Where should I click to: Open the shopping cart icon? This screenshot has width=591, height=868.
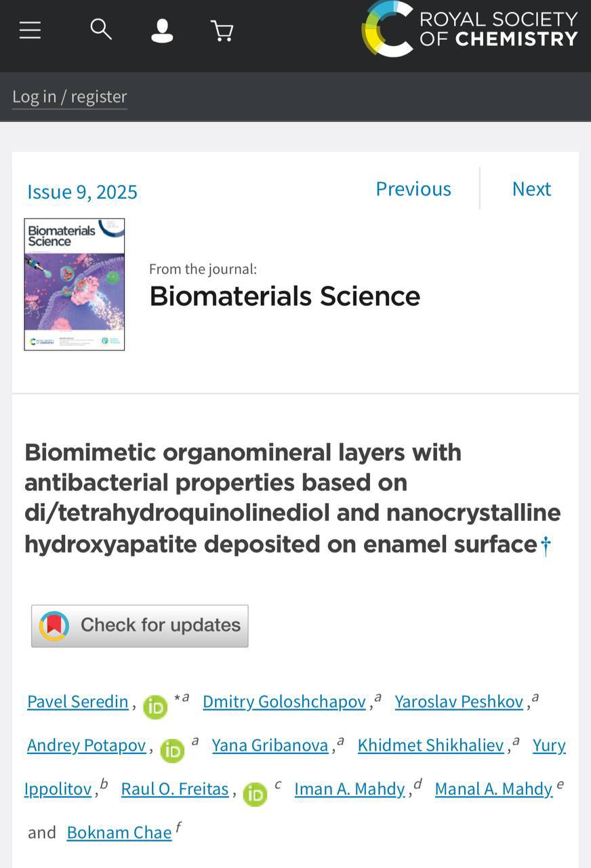tap(222, 31)
